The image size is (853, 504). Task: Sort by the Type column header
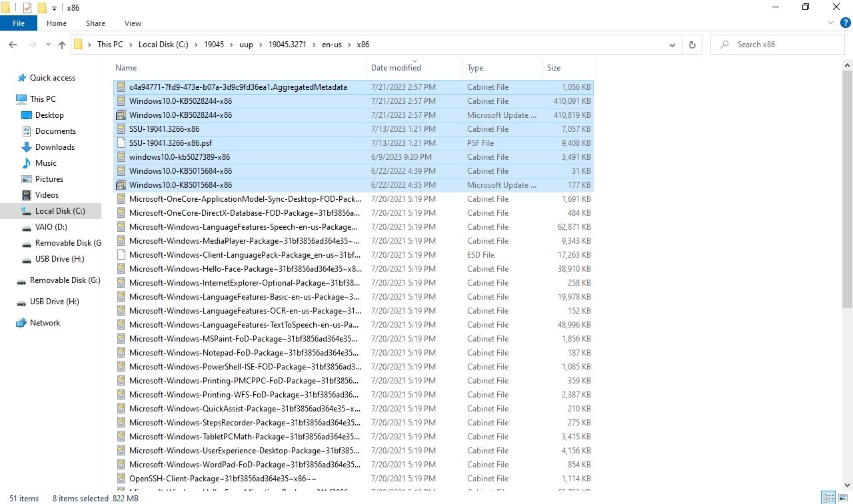pyautogui.click(x=502, y=68)
